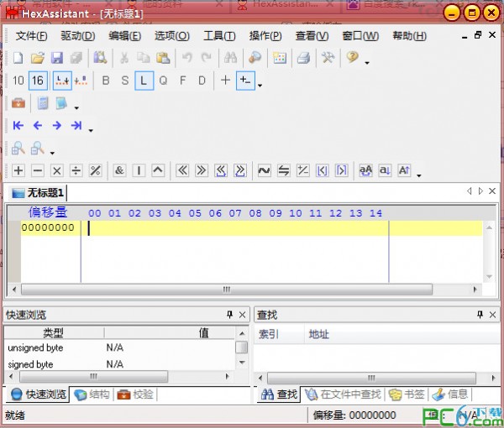Click the Help question mark icon
This screenshot has width=504, height=428.
(353, 57)
